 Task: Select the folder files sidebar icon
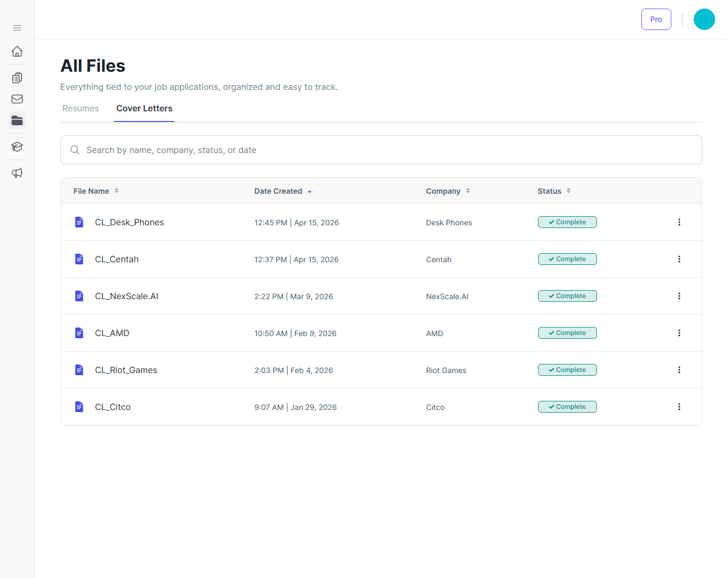(17, 120)
